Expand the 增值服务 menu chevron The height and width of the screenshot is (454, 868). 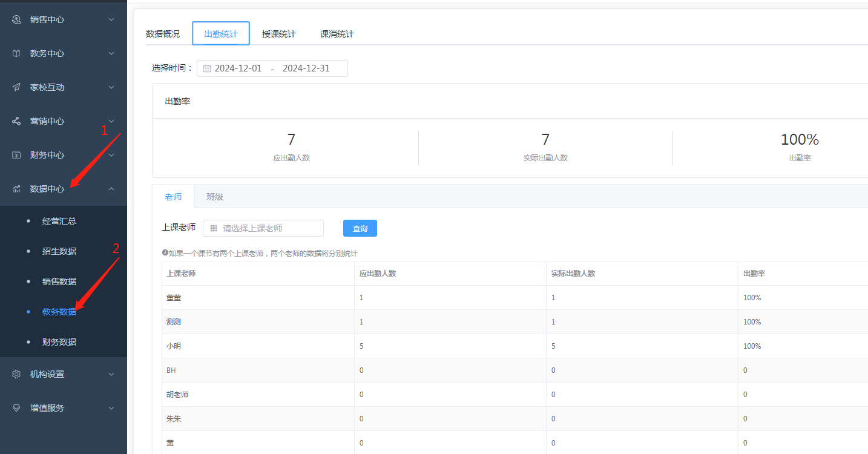(x=111, y=408)
